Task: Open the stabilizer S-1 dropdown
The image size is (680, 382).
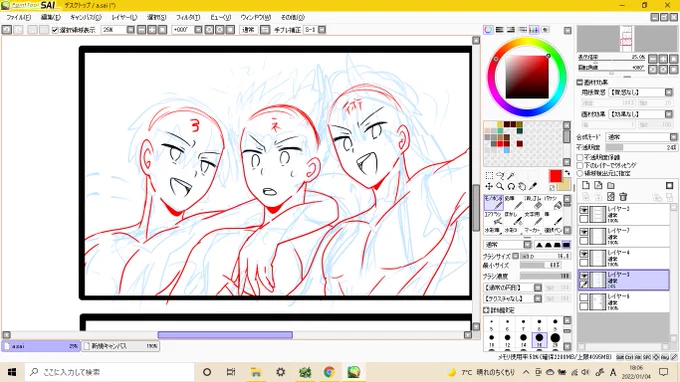Action: 322,29
